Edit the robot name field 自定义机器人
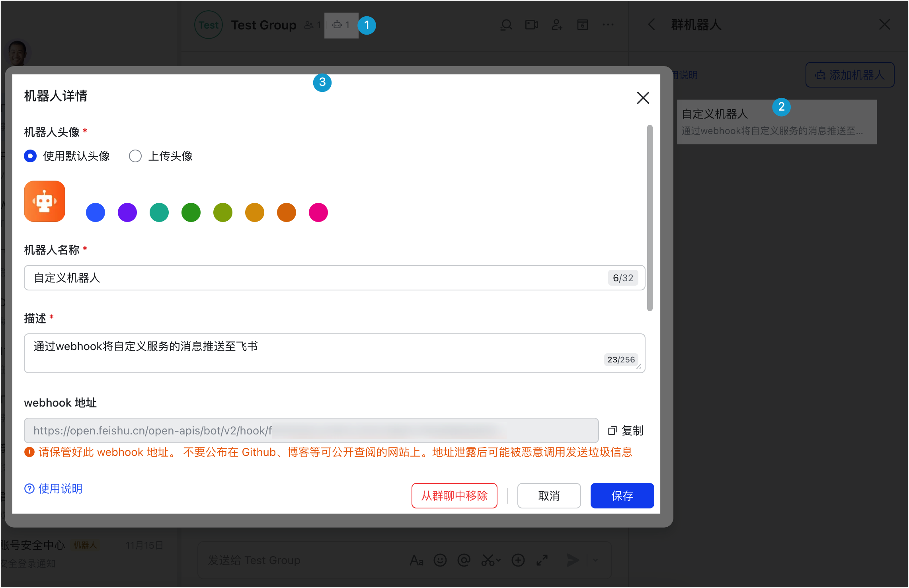Viewport: 909px width, 588px height. coord(334,278)
